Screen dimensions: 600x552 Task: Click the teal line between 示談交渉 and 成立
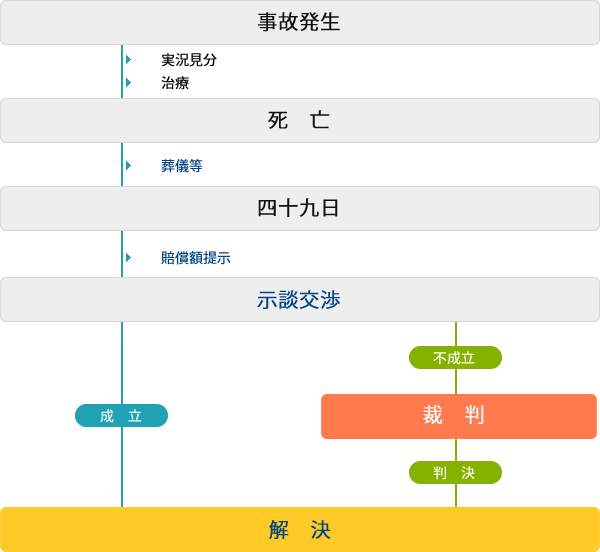coord(122,362)
